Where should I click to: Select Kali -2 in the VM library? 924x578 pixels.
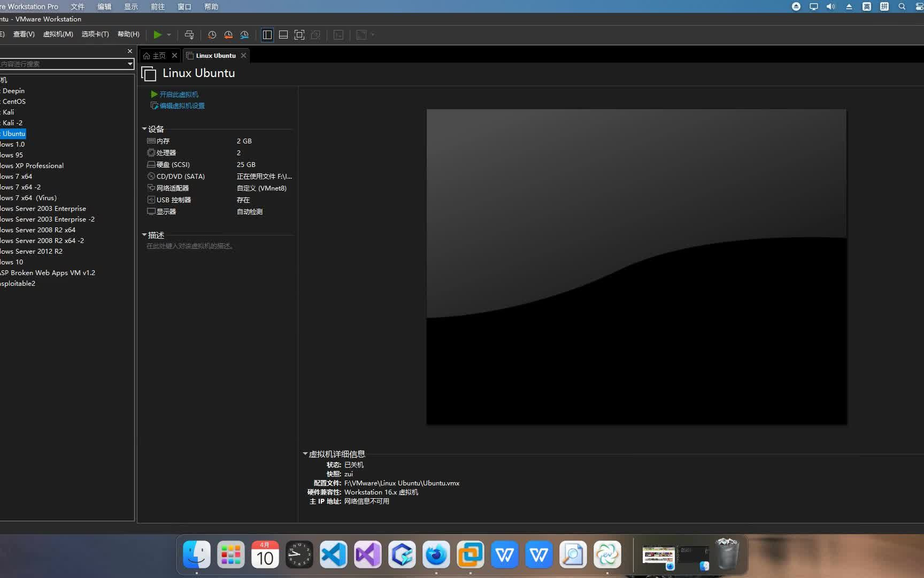(12, 123)
